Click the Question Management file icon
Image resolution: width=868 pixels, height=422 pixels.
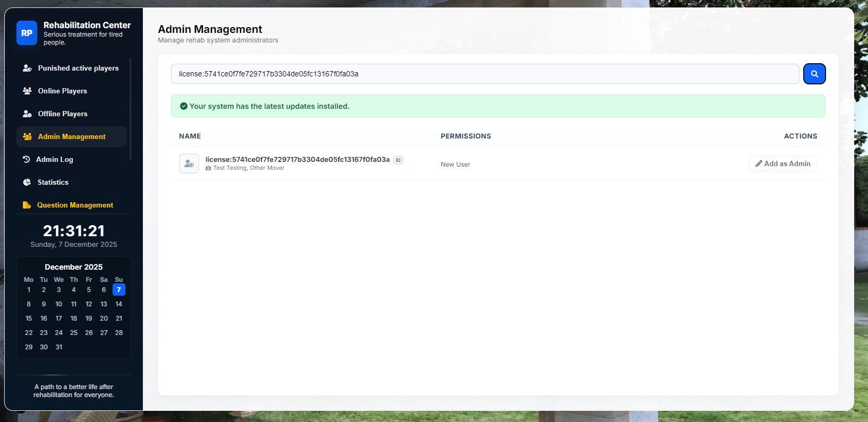(x=27, y=205)
